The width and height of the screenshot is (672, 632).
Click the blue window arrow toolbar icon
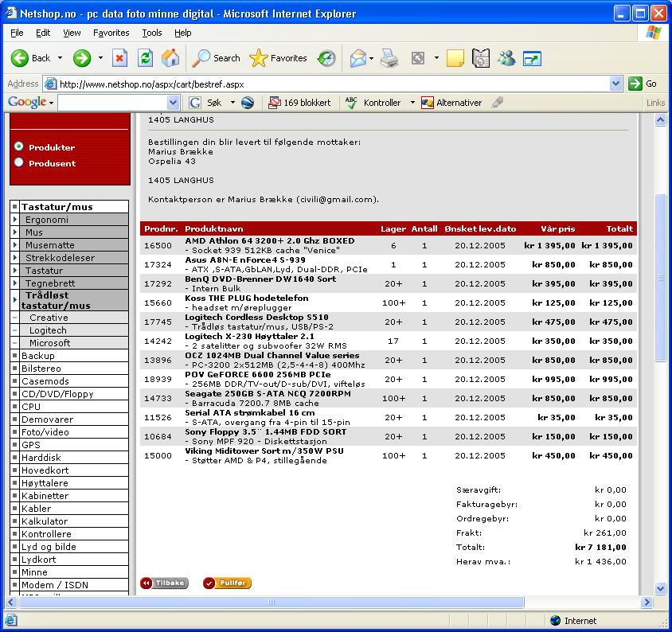tap(533, 58)
